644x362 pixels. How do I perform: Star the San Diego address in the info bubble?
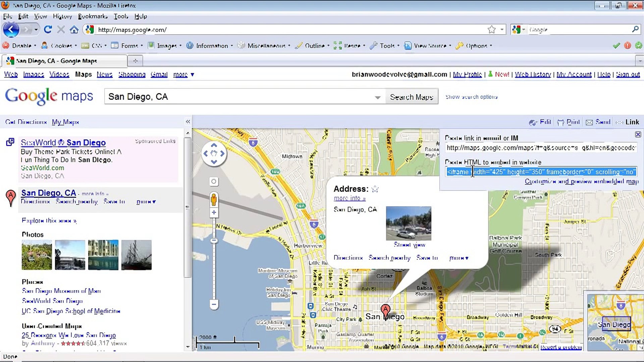(x=375, y=189)
